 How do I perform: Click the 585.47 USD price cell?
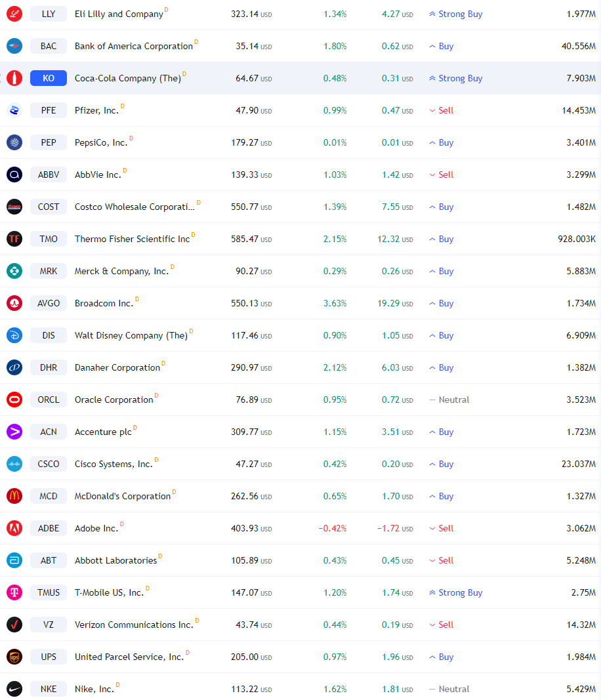pyautogui.click(x=251, y=239)
